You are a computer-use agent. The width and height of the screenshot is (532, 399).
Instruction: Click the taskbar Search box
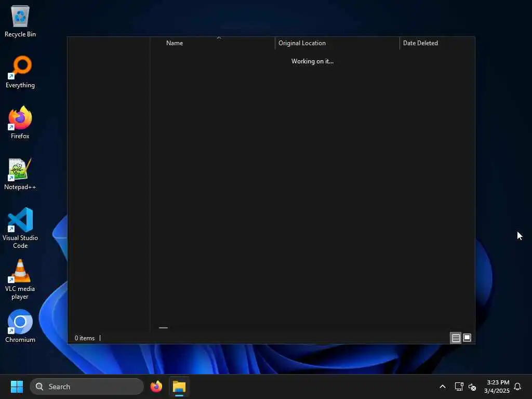87,387
